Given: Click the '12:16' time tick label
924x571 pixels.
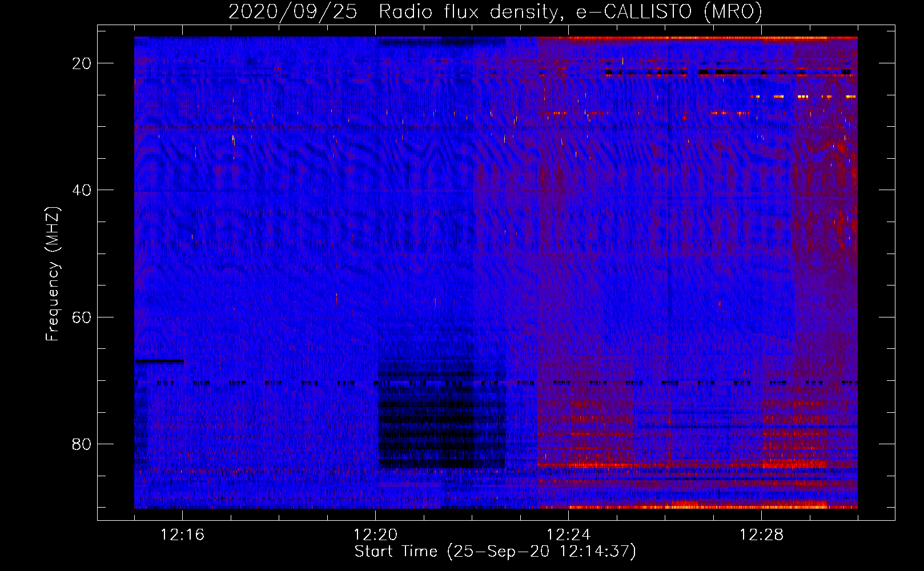Looking at the screenshot, I should coord(183,535).
